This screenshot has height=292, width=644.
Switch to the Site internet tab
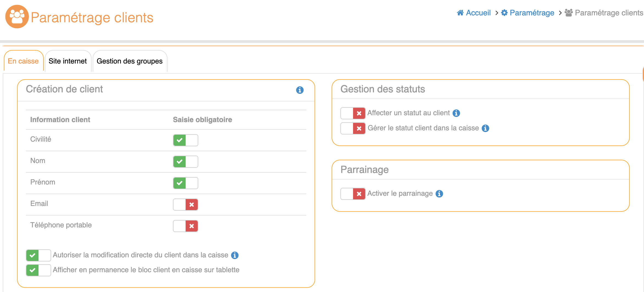pyautogui.click(x=68, y=61)
